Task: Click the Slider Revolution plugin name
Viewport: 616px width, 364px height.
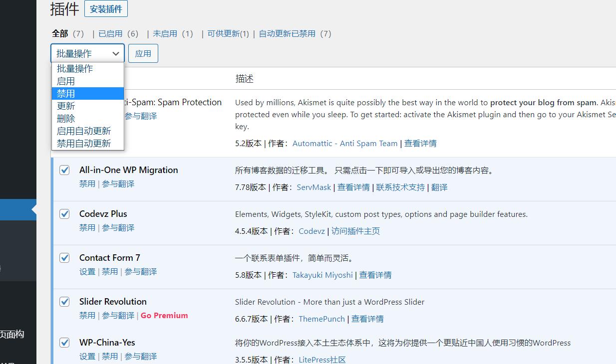Action: click(113, 302)
